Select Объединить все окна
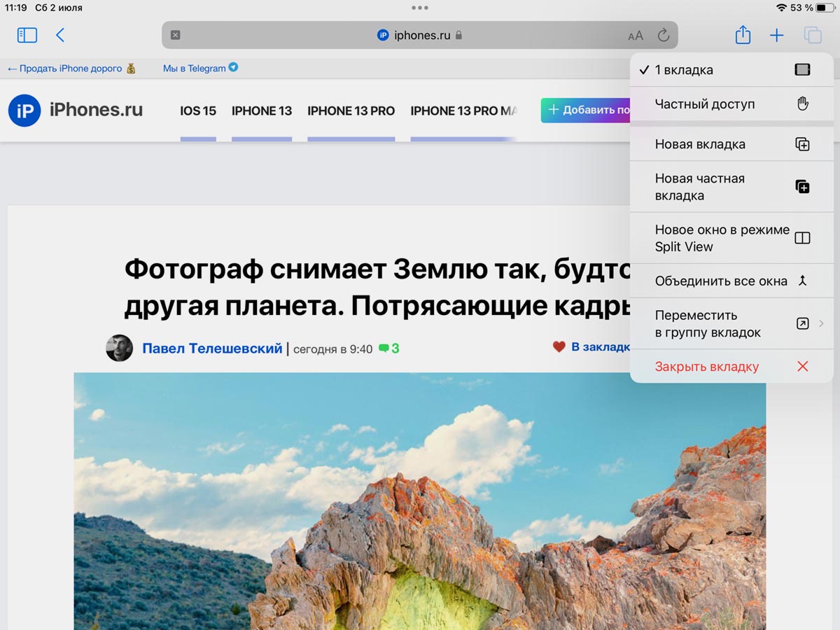 [x=731, y=281]
